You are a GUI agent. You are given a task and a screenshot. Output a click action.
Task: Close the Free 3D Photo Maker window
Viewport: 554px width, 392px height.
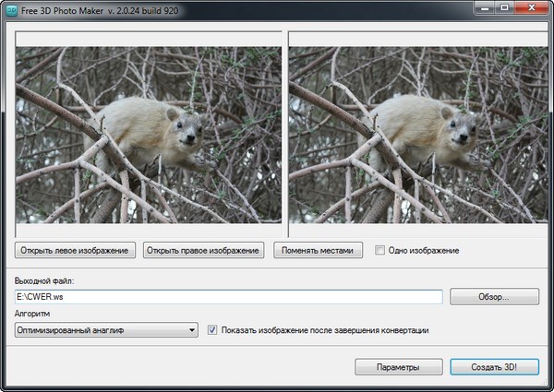click(x=531, y=8)
